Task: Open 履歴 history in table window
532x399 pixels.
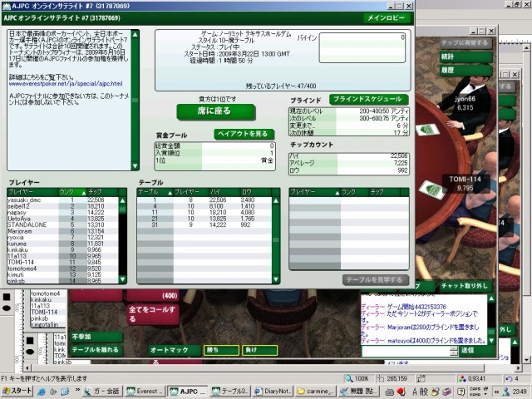Action: pyautogui.click(x=465, y=70)
